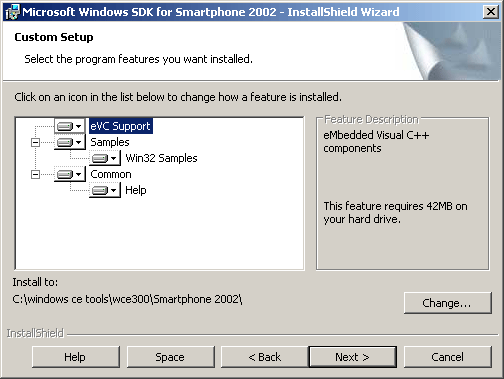Image resolution: width=504 pixels, height=379 pixels.
Task: Check disk Space requirements button
Action: click(x=170, y=357)
